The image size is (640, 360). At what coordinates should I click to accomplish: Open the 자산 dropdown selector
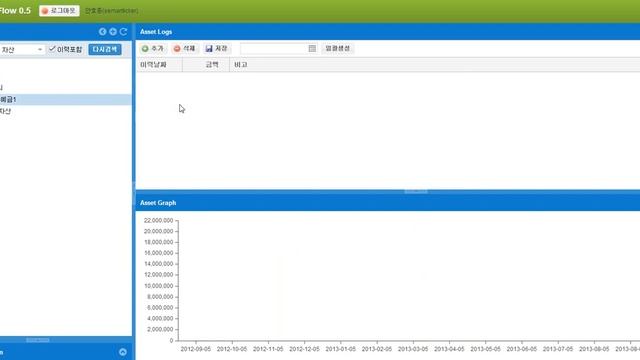coord(22,49)
